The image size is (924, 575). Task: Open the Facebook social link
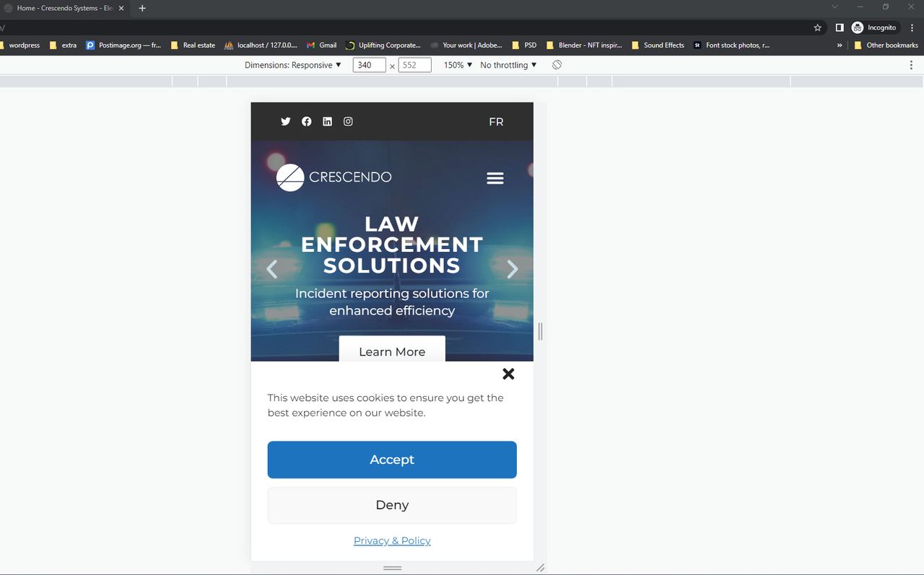click(x=307, y=121)
